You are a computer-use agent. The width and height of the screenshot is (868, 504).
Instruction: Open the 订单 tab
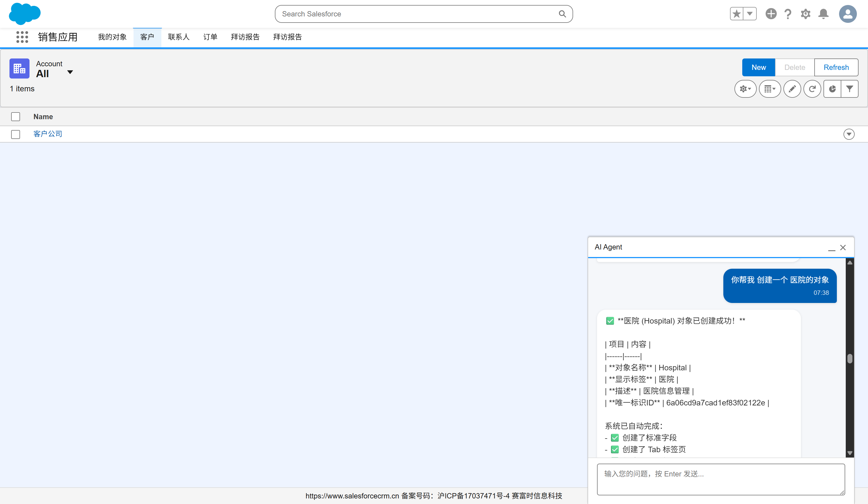[x=210, y=37]
